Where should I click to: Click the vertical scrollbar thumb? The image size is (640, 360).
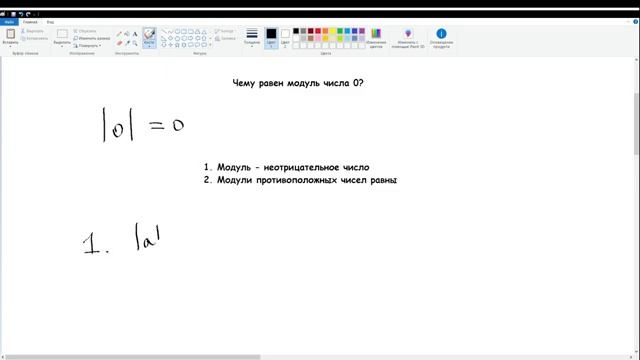point(637,124)
